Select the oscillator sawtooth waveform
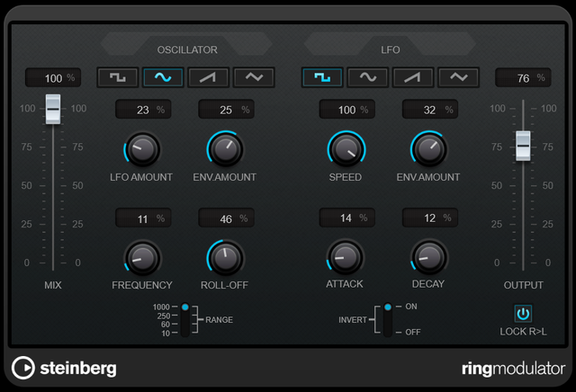576x392 pixels. 208,77
